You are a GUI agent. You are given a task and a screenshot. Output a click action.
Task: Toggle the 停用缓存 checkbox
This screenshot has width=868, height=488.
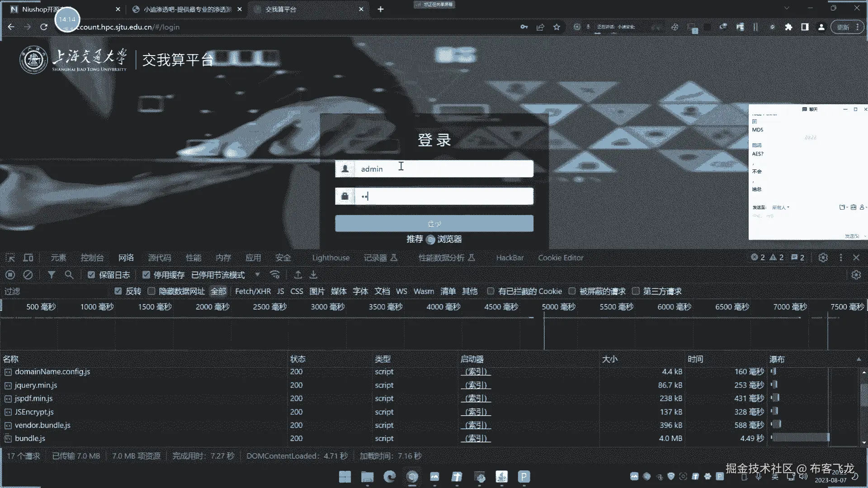point(146,275)
